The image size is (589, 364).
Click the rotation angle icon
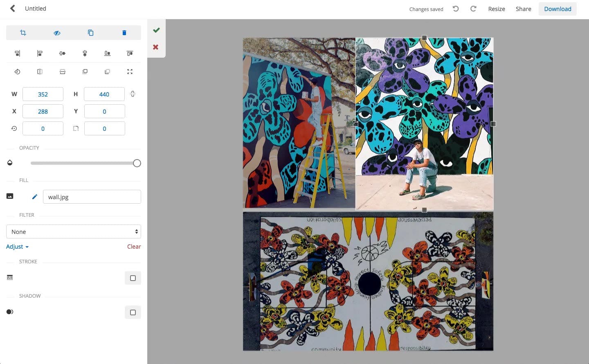coord(14,128)
